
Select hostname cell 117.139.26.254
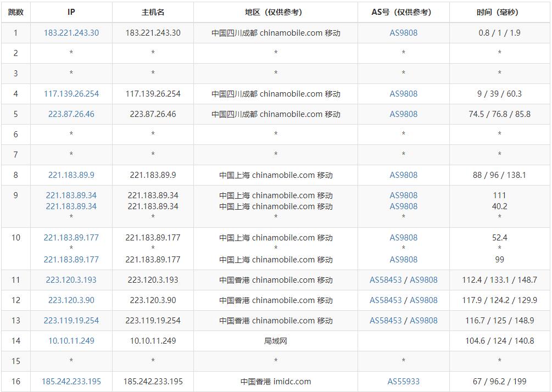click(x=153, y=93)
